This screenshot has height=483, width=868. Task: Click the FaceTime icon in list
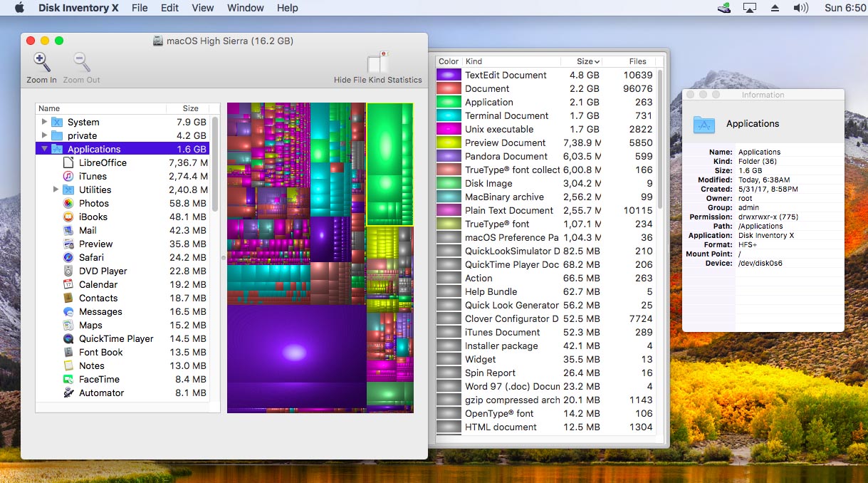68,379
